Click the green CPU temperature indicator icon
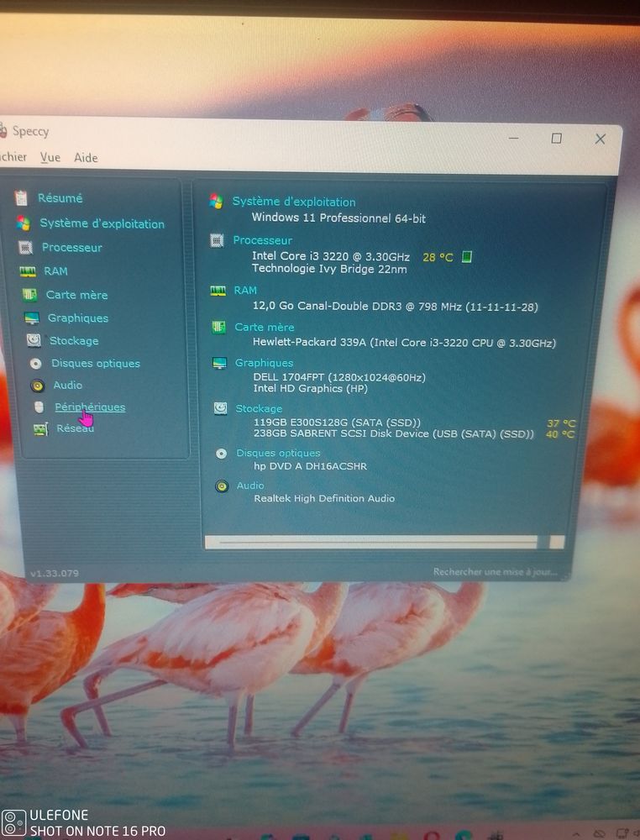The height and width of the screenshot is (840, 640). click(466, 257)
